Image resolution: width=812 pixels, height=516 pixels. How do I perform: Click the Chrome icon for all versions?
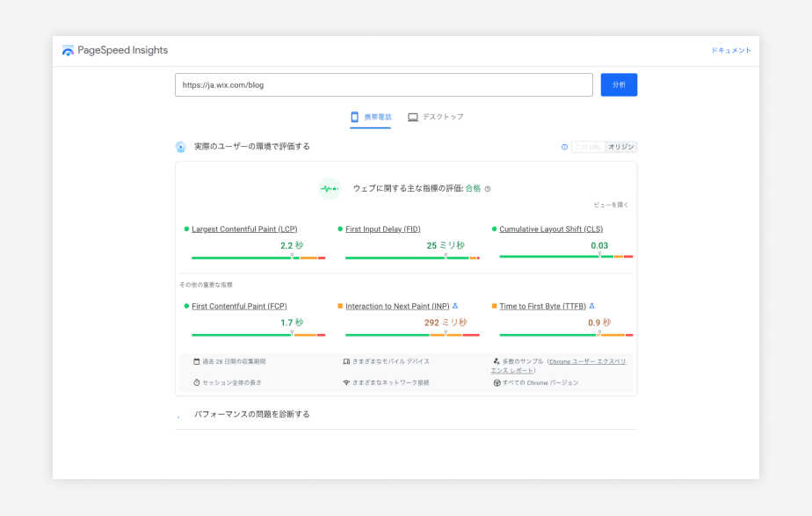pos(497,383)
